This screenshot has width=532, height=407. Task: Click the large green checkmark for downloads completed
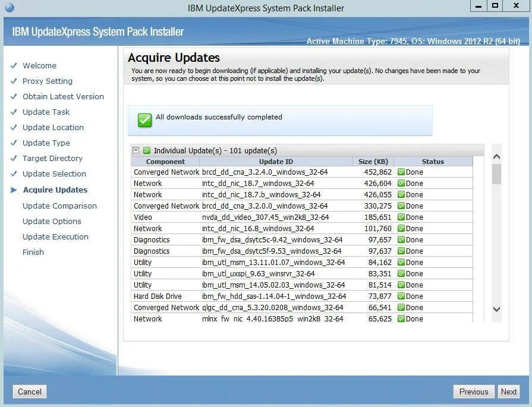(145, 120)
